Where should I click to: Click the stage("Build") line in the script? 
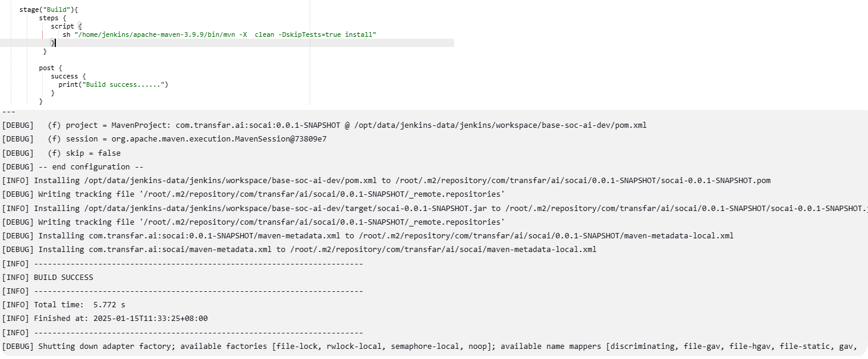(49, 10)
